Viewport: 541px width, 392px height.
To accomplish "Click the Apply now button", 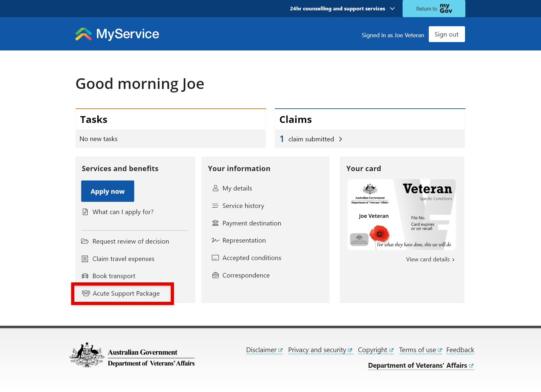I will tap(108, 191).
